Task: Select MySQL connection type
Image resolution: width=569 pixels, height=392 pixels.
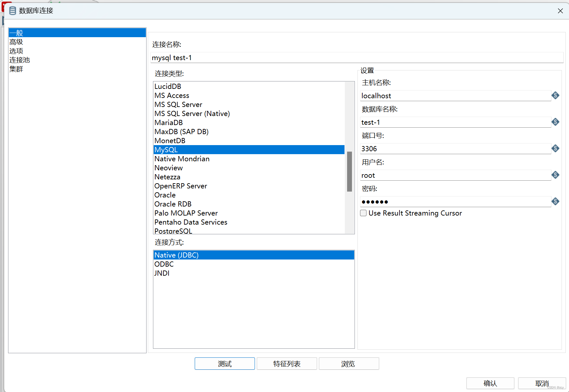Action: pos(249,150)
